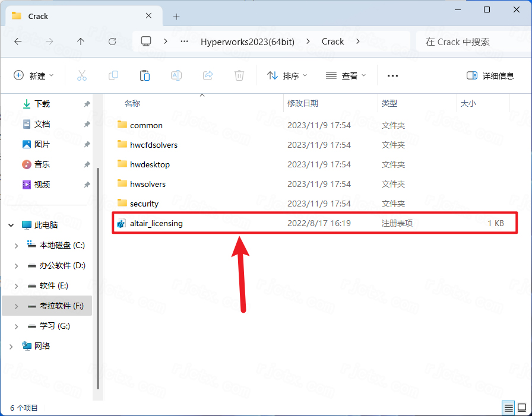Click the Copy icon in toolbar
This screenshot has width=532, height=416.
point(113,75)
